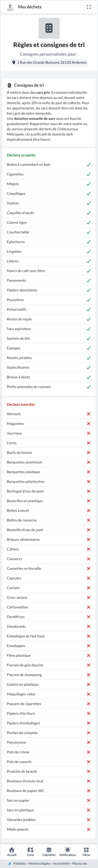Open the Carte map tab
This screenshot has height=868, width=98.
[30, 852]
